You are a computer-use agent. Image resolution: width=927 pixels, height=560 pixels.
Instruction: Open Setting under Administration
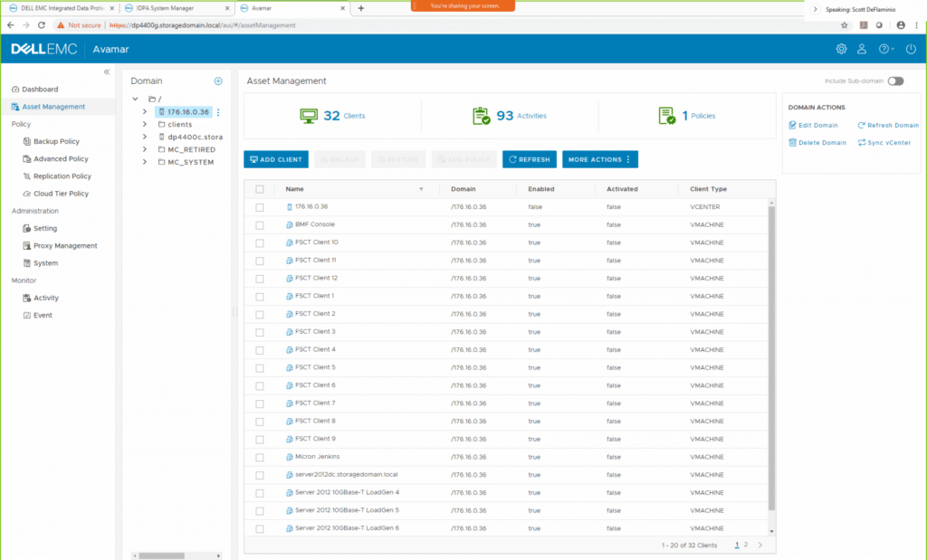pyautogui.click(x=45, y=229)
